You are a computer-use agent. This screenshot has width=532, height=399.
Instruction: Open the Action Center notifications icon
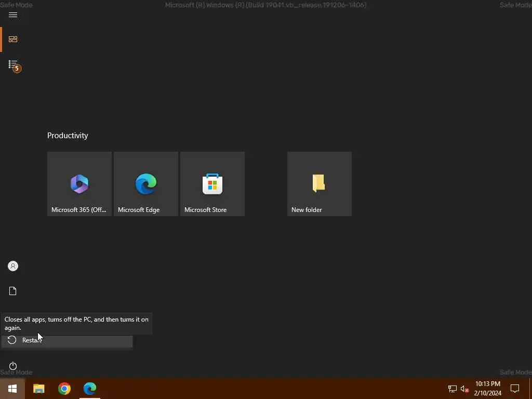pos(515,389)
